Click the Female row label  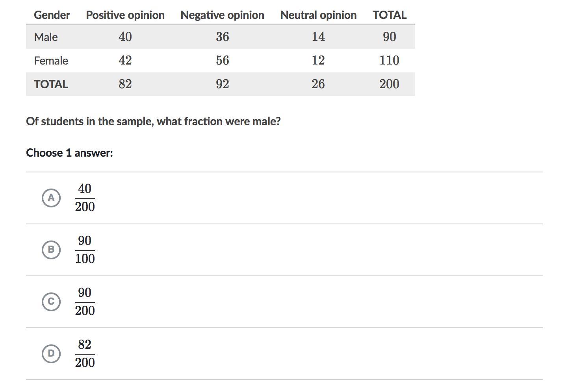[x=51, y=61]
